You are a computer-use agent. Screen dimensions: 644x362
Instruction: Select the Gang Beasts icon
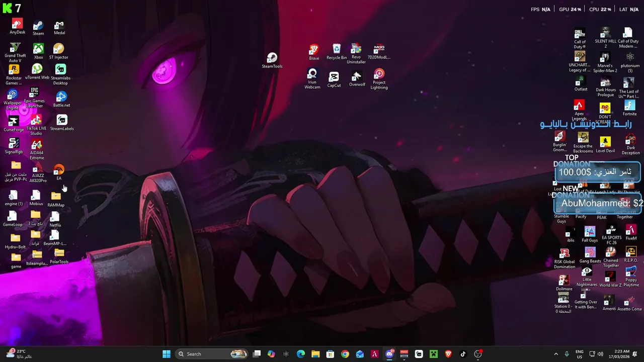click(590, 255)
